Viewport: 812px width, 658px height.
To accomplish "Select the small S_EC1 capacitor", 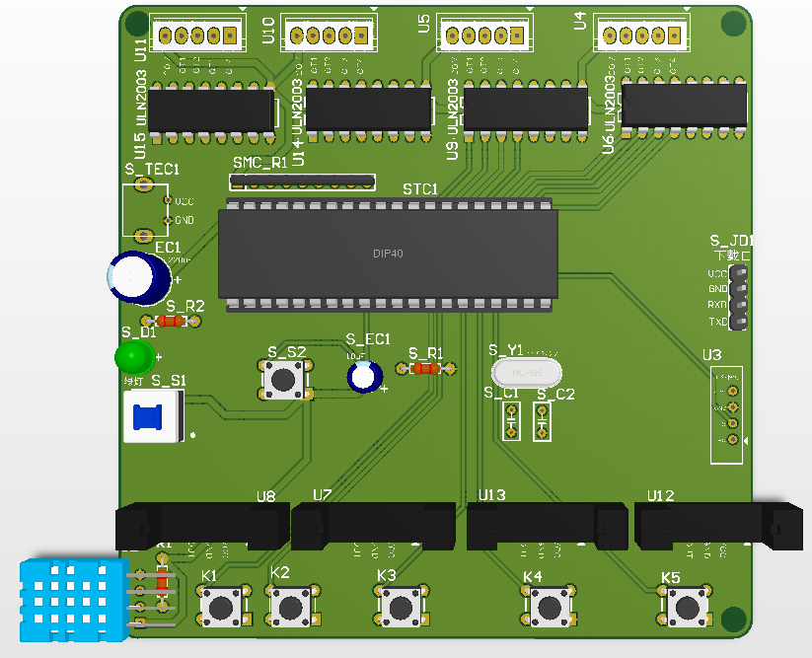I will pyautogui.click(x=365, y=377).
